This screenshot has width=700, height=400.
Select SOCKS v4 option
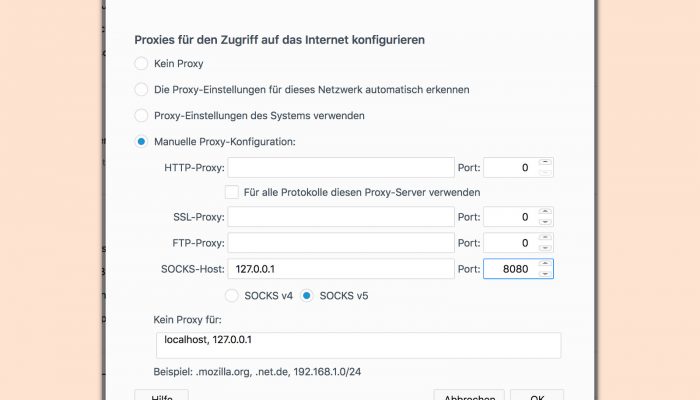[231, 296]
